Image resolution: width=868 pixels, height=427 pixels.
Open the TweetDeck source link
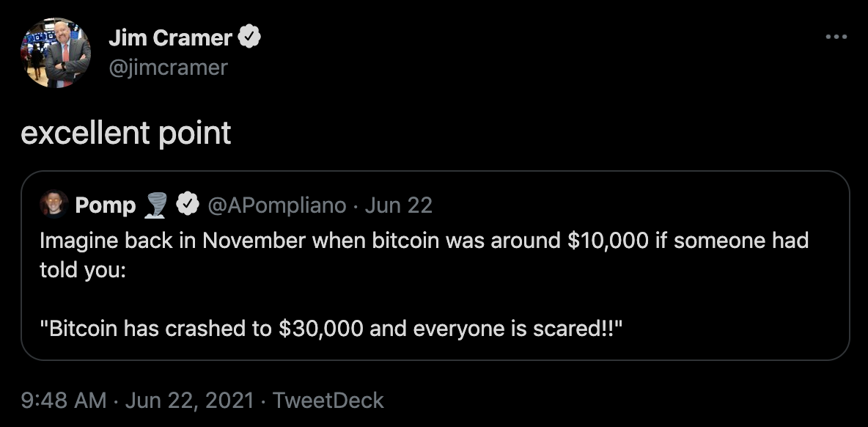(x=328, y=401)
